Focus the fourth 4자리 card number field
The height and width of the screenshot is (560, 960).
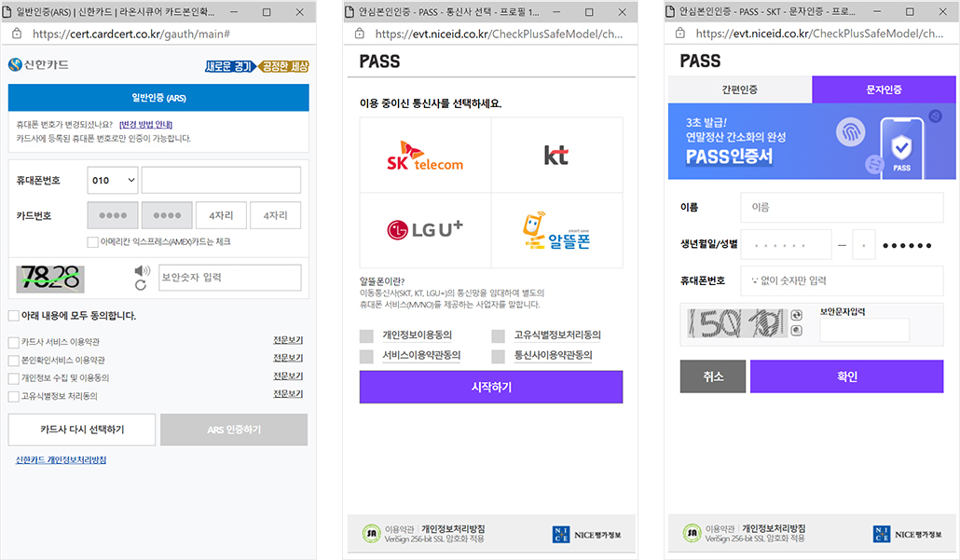pos(276,215)
